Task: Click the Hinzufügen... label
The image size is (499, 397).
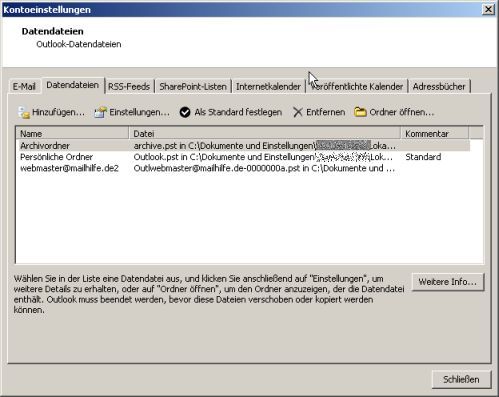Action: tap(58, 112)
